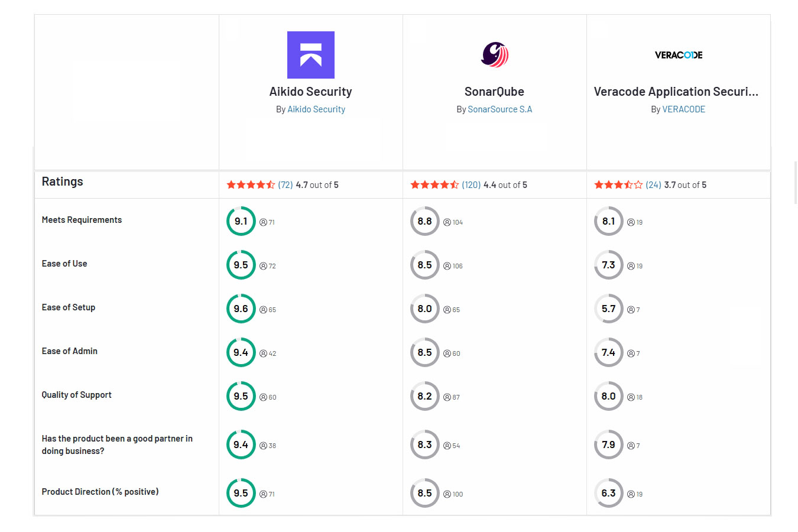798x532 pixels.
Task: Click the 100 respondents count for SonarQube
Action: click(453, 494)
